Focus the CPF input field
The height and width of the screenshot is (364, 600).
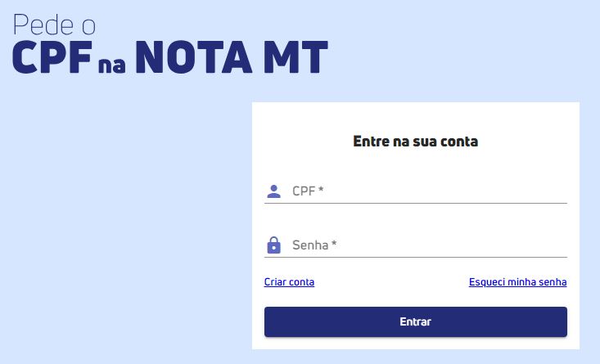coord(416,191)
